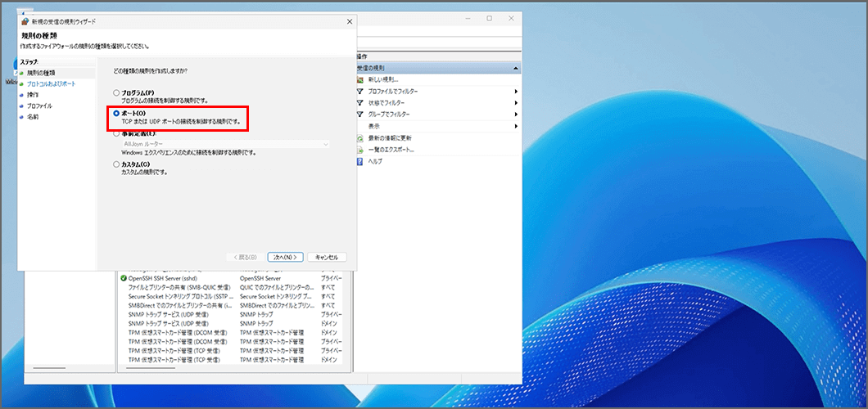Viewport: 868px width, 409px height.
Task: Go to プロトコルおよびポート wizard step
Action: pos(51,83)
